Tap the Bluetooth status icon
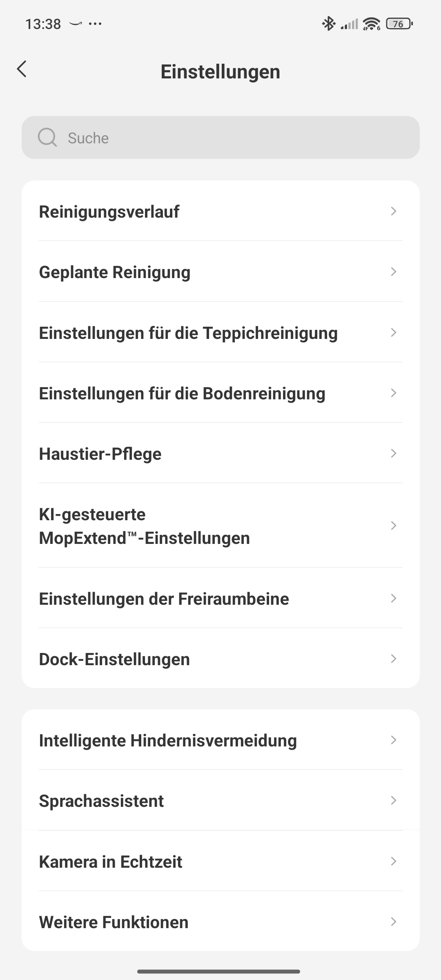This screenshot has height=980, width=441. [328, 24]
